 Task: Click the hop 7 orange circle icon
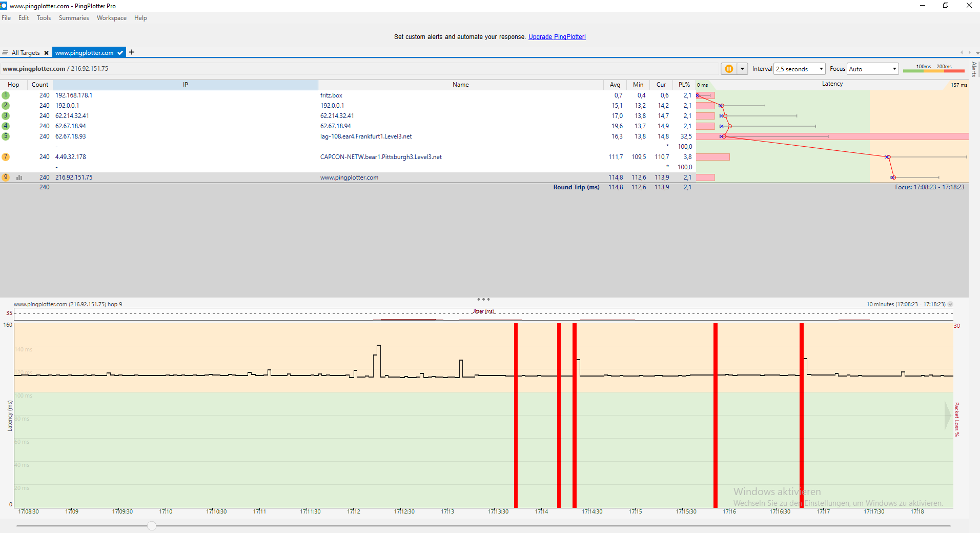coord(6,157)
